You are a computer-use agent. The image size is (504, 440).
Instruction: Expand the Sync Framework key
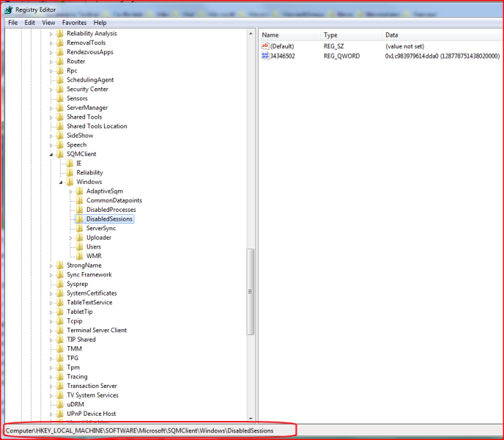point(51,276)
